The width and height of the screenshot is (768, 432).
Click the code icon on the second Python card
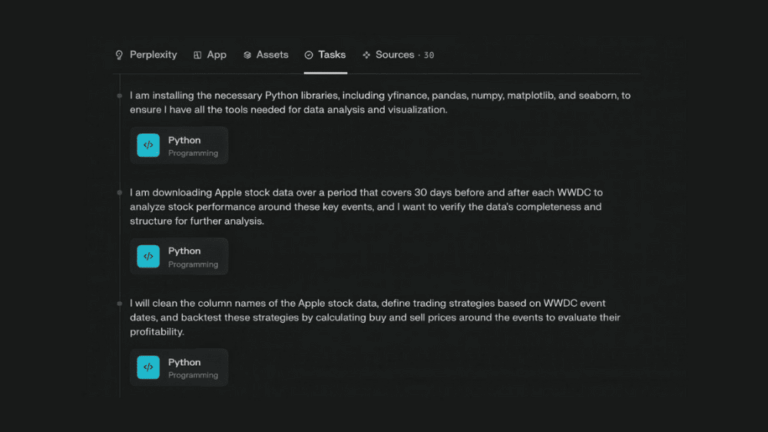coord(148,257)
